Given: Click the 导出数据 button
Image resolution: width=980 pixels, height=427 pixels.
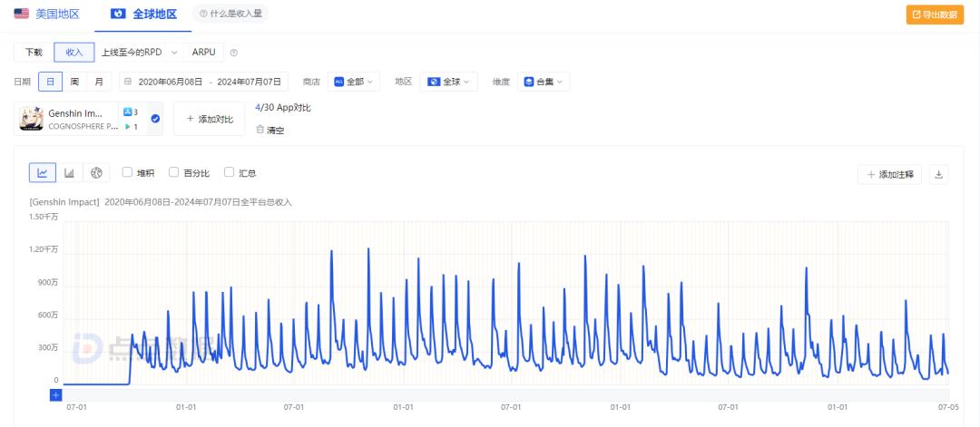Looking at the screenshot, I should [x=935, y=15].
